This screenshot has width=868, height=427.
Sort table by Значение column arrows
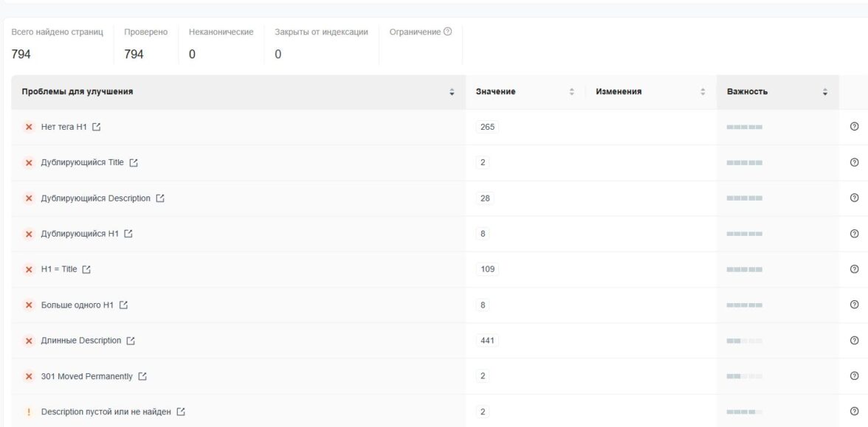571,92
